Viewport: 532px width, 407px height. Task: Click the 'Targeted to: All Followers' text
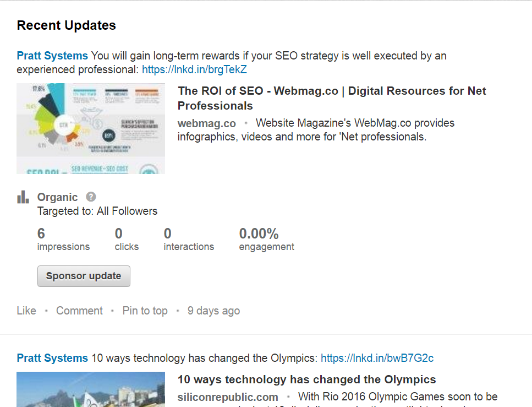coord(97,211)
